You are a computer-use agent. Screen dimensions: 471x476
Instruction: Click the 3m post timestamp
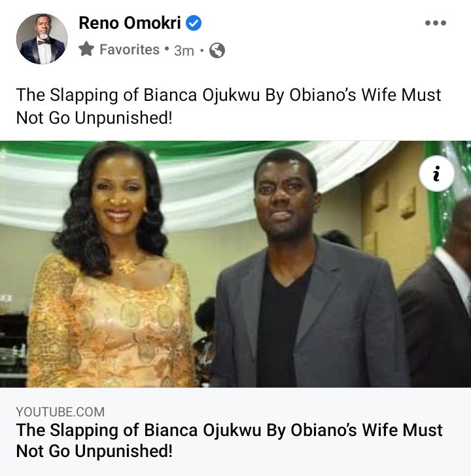point(184,50)
